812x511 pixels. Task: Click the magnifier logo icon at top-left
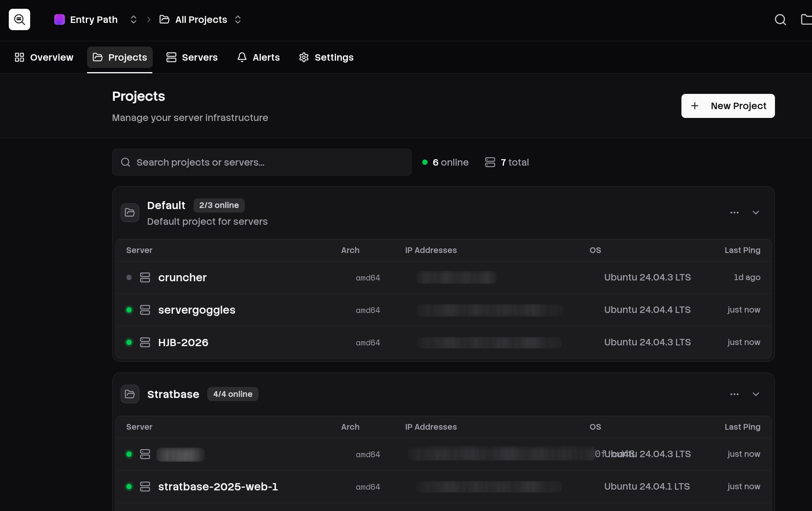pyautogui.click(x=19, y=19)
